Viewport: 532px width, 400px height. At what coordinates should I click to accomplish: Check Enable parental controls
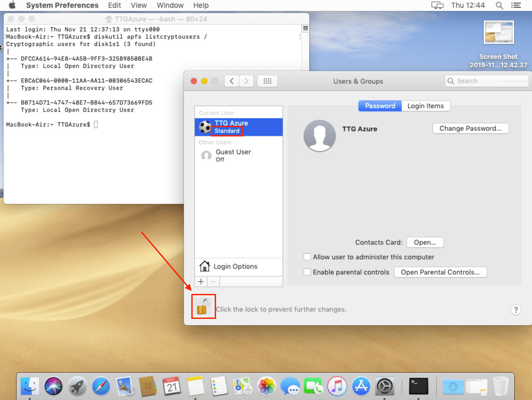pyautogui.click(x=307, y=272)
